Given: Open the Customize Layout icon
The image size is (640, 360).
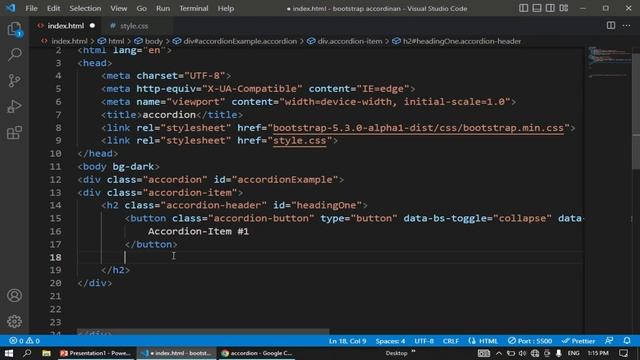Looking at the screenshot, I should click(x=564, y=8).
